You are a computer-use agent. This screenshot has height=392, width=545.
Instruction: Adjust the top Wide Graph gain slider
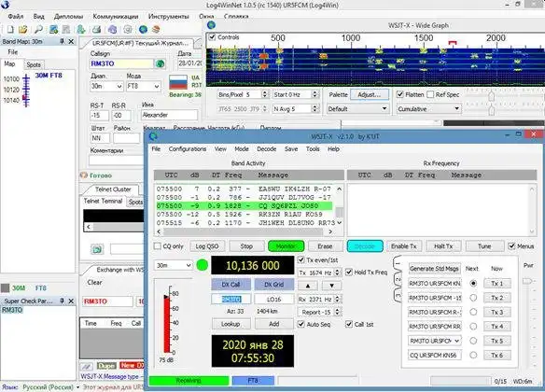[491, 95]
